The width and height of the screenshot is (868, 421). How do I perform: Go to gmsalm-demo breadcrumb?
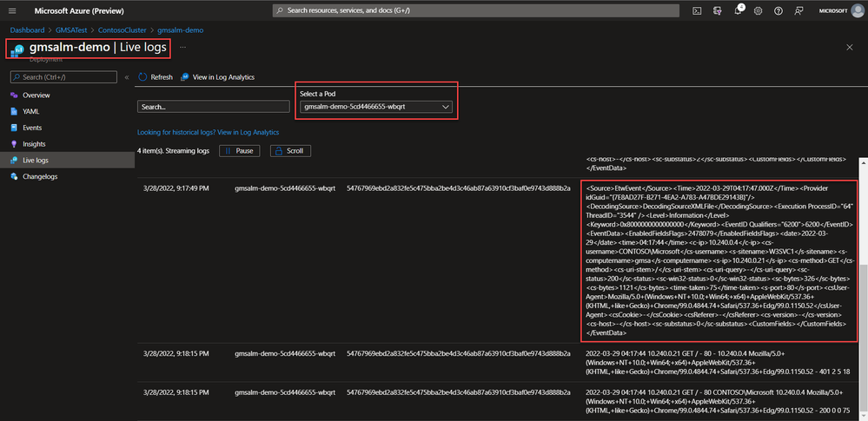click(x=181, y=30)
